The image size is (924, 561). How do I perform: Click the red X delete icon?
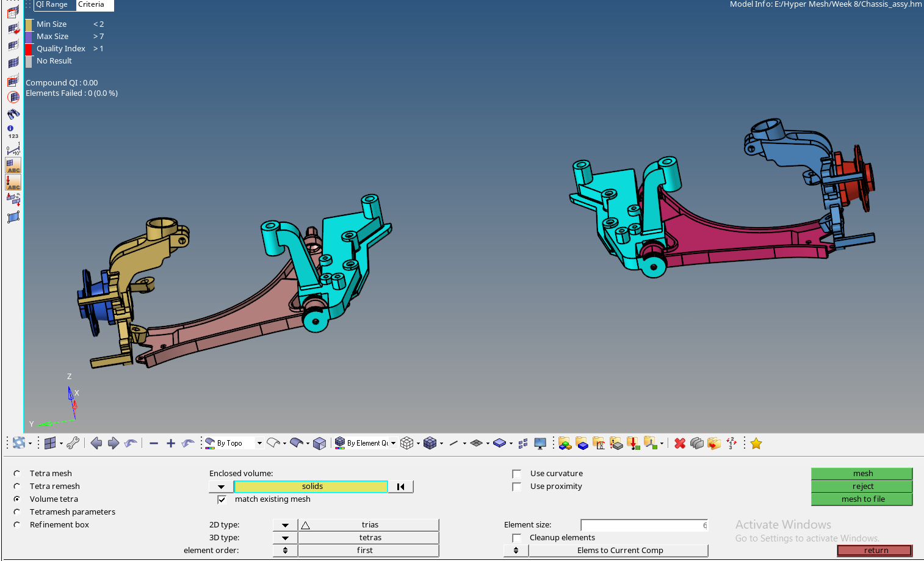680,443
